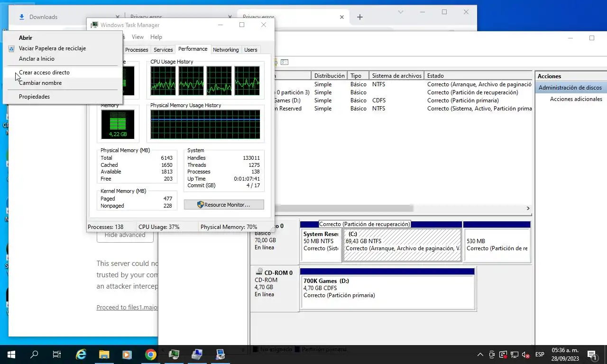
Task: Open the Start menu
Action: 11,354
